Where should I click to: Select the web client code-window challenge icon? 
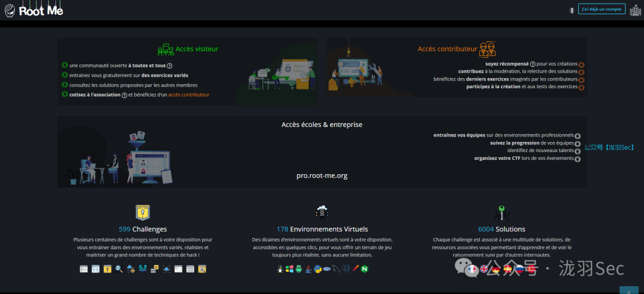point(84,269)
